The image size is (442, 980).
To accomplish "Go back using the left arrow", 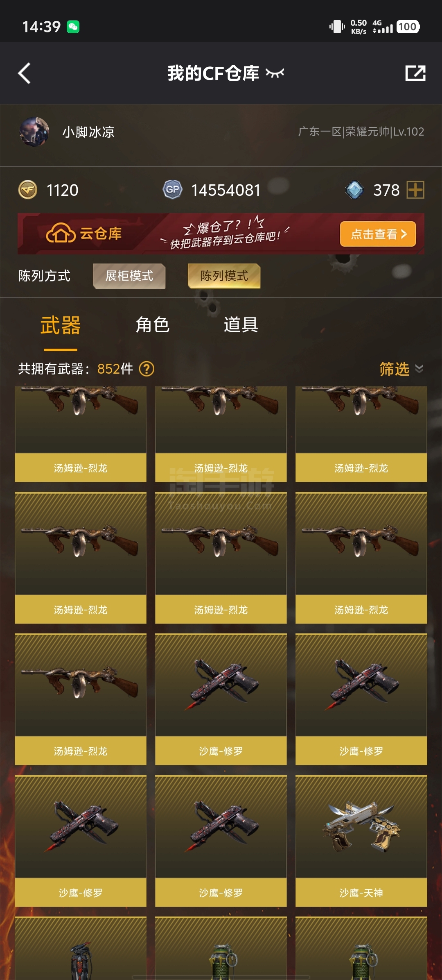I will tap(25, 73).
